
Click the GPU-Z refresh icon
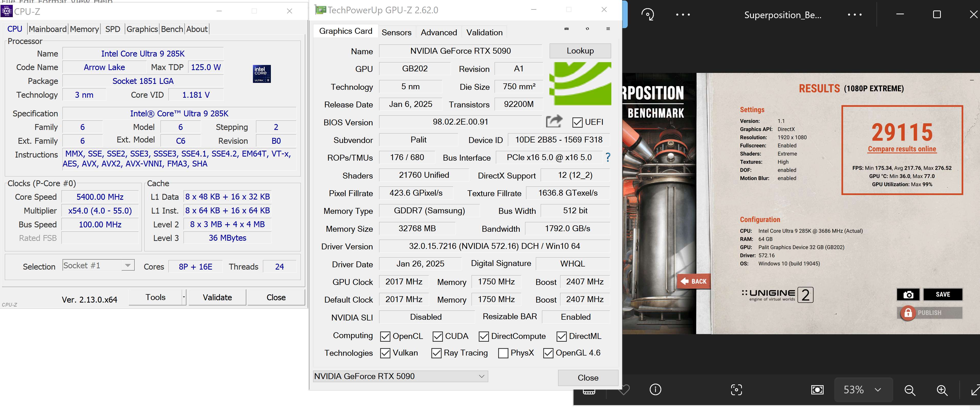coord(587,29)
